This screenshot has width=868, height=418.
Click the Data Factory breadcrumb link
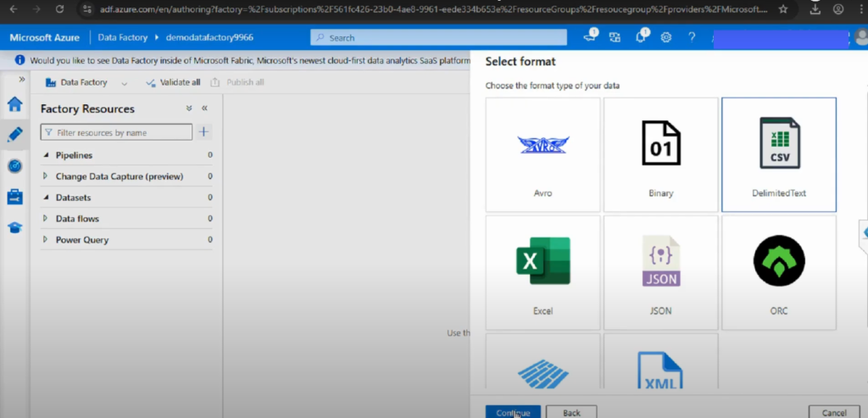[x=123, y=37]
